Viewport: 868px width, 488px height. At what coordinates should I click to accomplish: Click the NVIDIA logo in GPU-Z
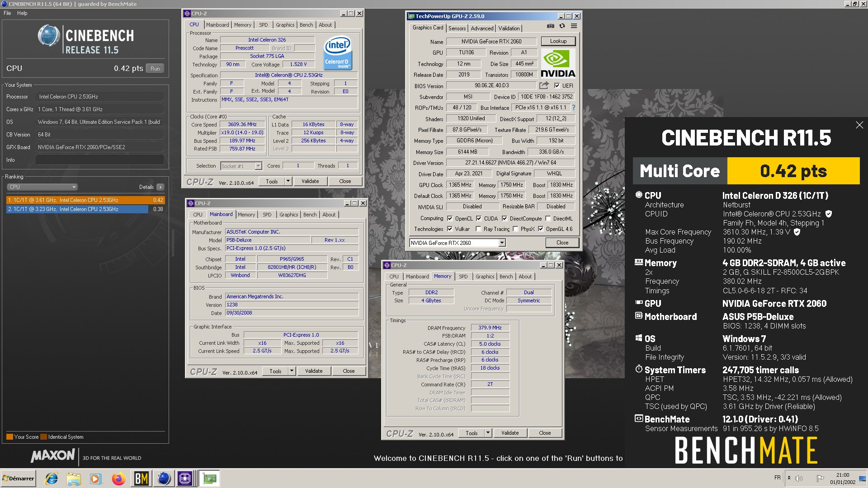point(558,63)
